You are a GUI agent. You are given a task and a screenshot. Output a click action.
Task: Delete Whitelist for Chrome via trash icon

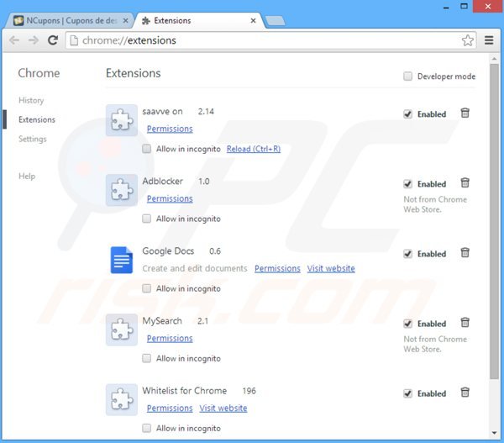pos(465,393)
